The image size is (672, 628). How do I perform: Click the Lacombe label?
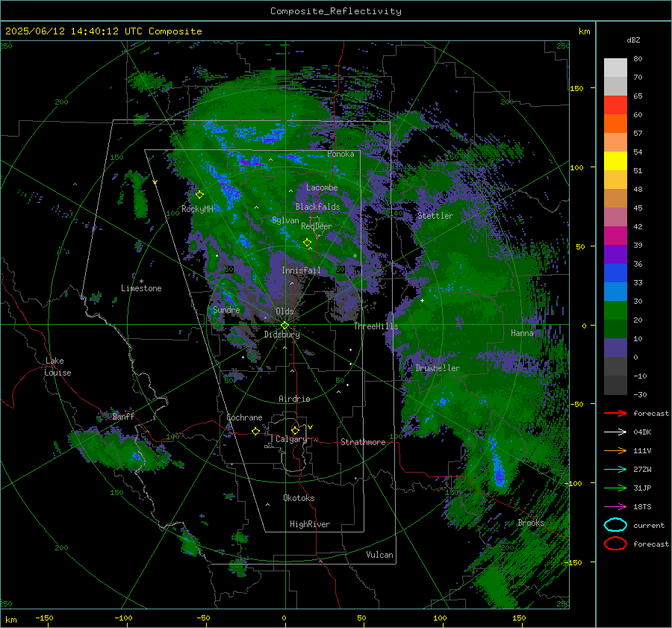[x=322, y=187]
